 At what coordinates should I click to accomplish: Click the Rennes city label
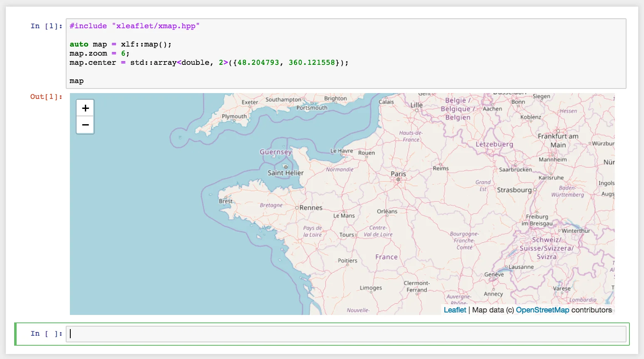click(311, 208)
